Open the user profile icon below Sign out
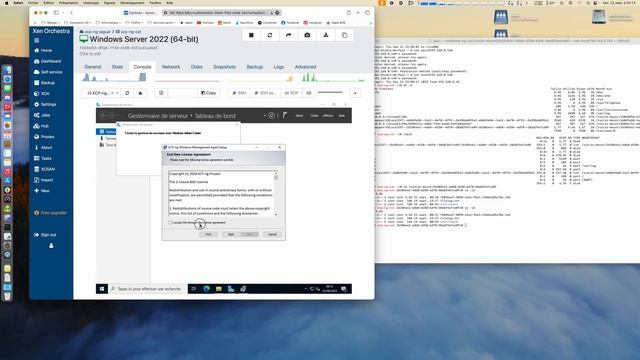This screenshot has height=360, width=640. tap(51, 246)
